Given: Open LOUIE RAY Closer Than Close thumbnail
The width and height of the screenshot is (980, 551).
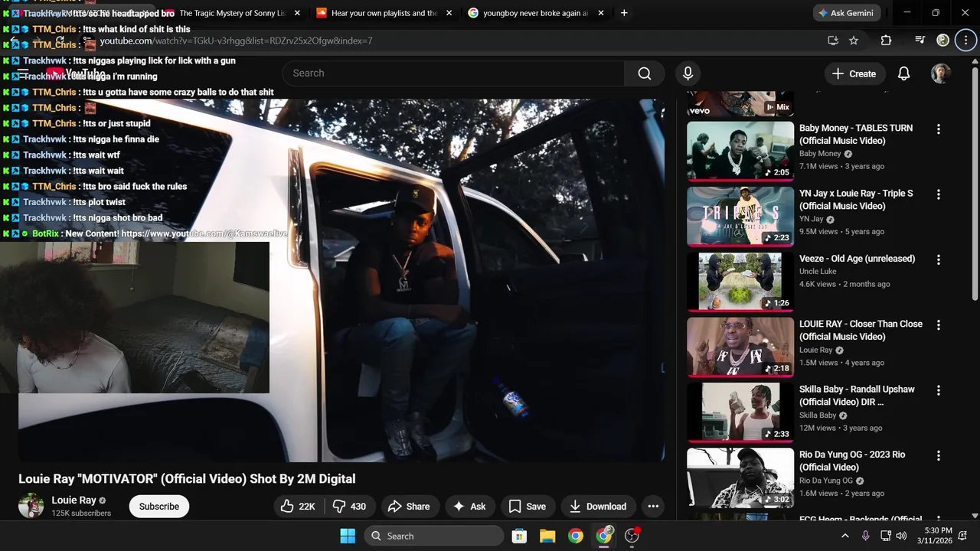Looking at the screenshot, I should 740,347.
